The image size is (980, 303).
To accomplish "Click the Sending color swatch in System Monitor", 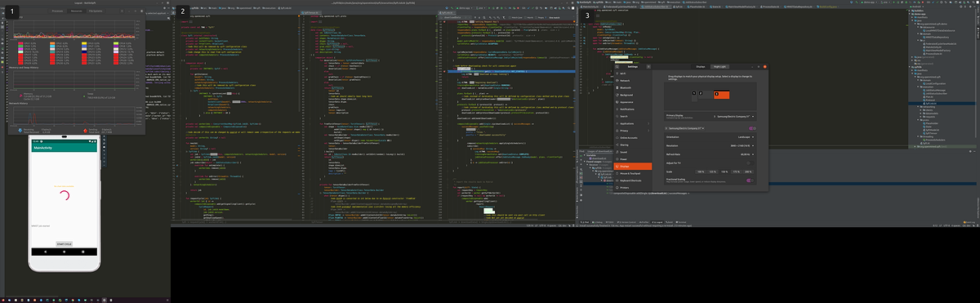I will coord(85,131).
